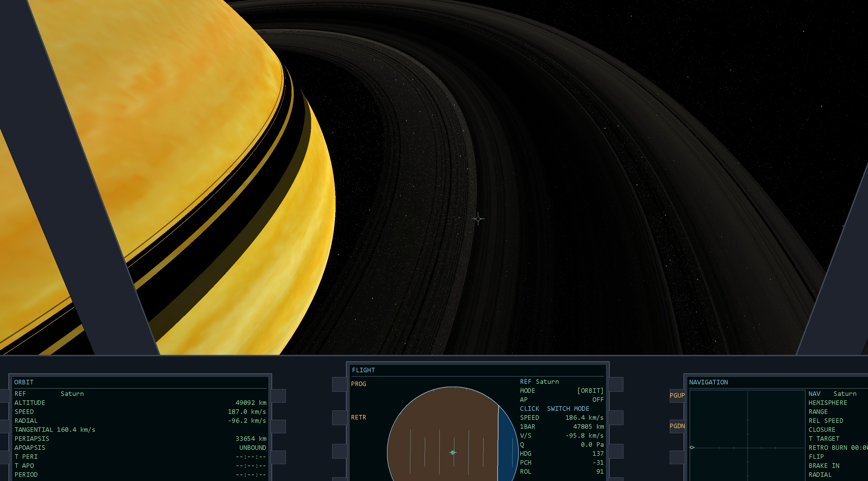Click the MODE [ORBIT] value

(x=590, y=391)
